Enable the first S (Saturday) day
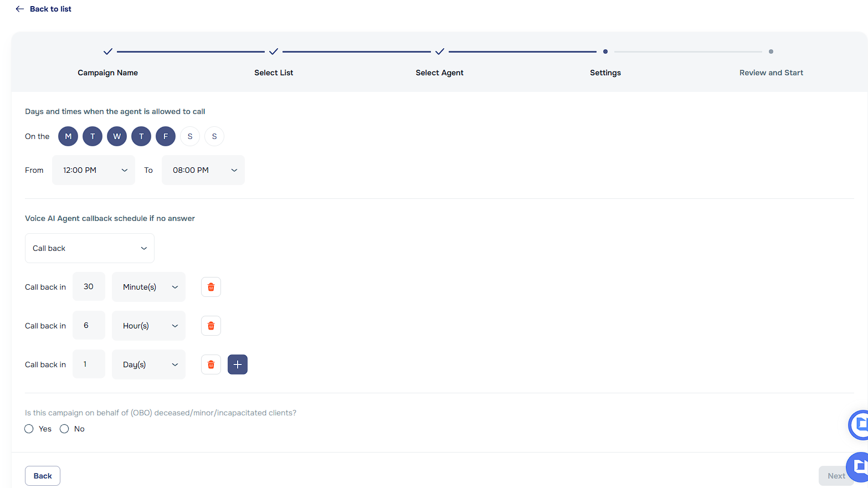Viewport: 868px width, 488px height. pyautogui.click(x=190, y=136)
